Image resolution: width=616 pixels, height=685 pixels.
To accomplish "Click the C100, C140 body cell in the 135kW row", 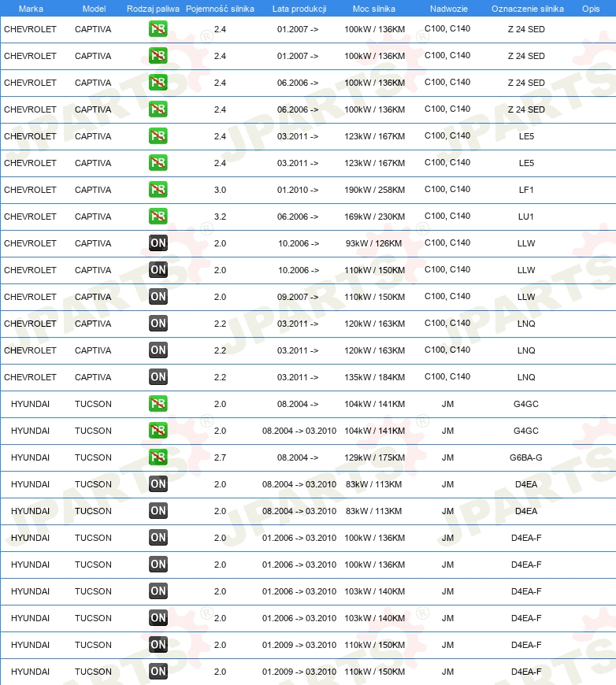I will click(447, 376).
